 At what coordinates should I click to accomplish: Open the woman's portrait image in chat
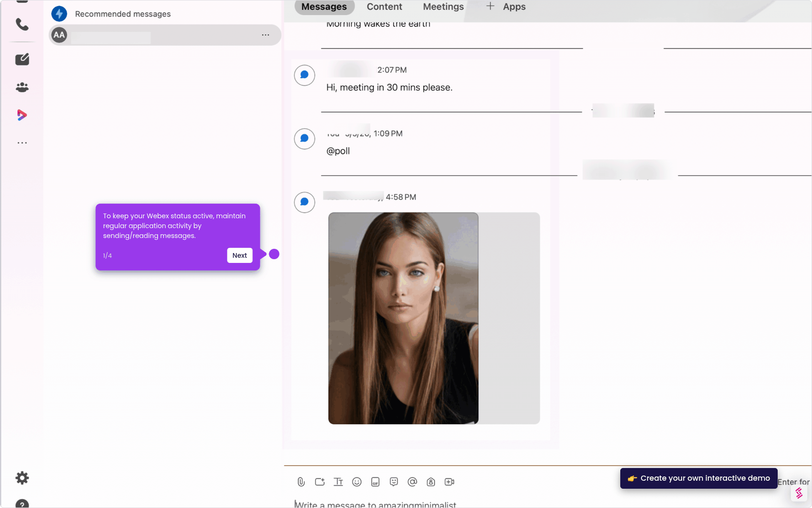click(x=403, y=318)
